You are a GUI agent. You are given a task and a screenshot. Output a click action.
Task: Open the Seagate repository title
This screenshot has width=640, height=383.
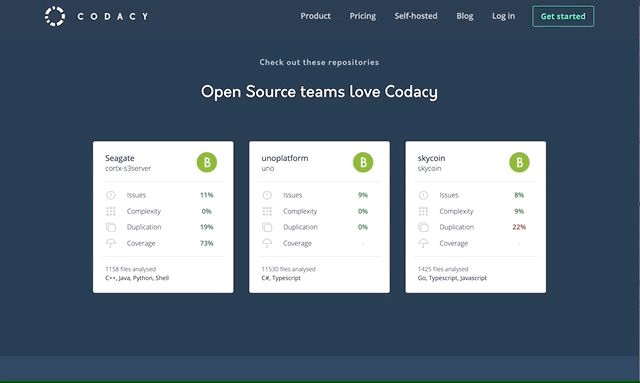120,158
